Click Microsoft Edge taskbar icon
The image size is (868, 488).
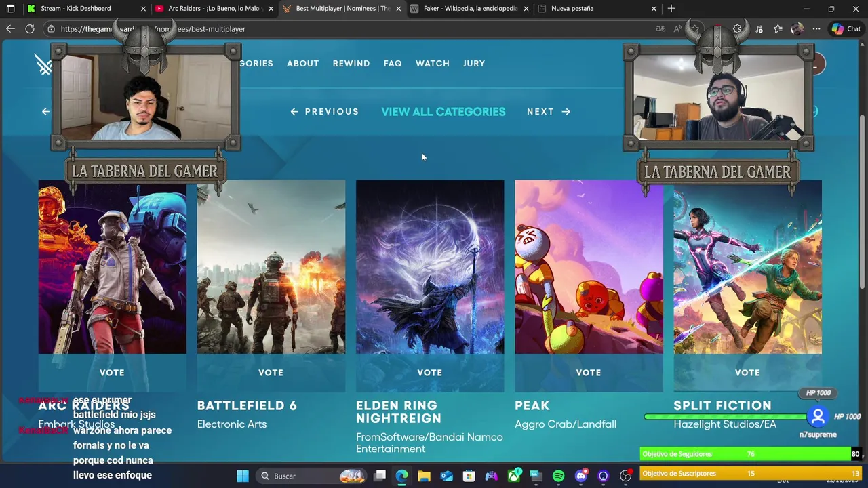[x=401, y=476]
